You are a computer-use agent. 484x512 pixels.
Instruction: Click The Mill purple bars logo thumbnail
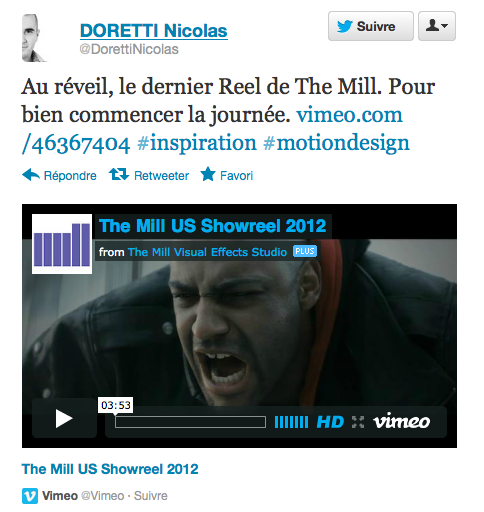click(62, 244)
